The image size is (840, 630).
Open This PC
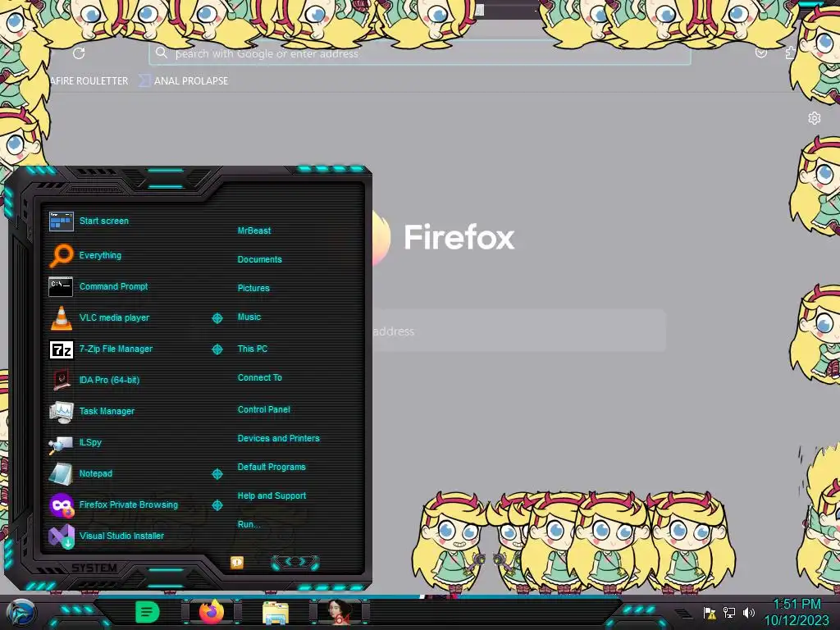pos(253,348)
